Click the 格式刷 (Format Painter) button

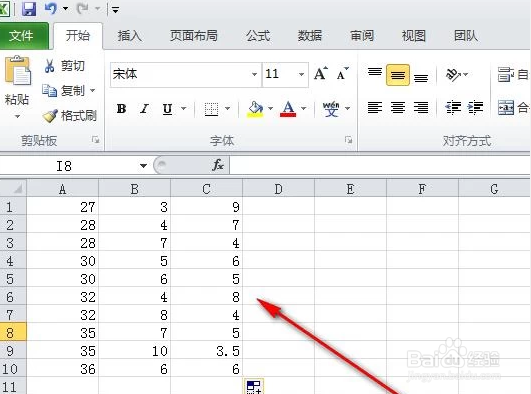click(x=69, y=116)
